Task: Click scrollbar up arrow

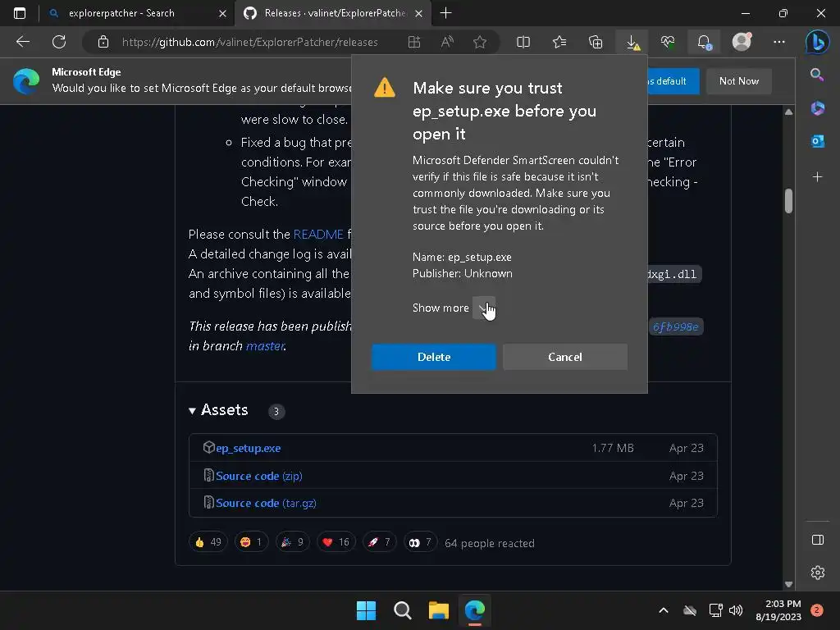Action: (788, 112)
